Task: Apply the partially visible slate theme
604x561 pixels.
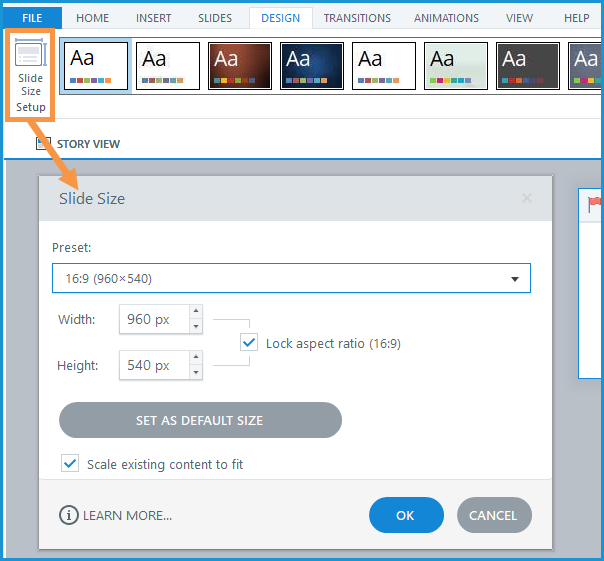Action: click(x=585, y=66)
